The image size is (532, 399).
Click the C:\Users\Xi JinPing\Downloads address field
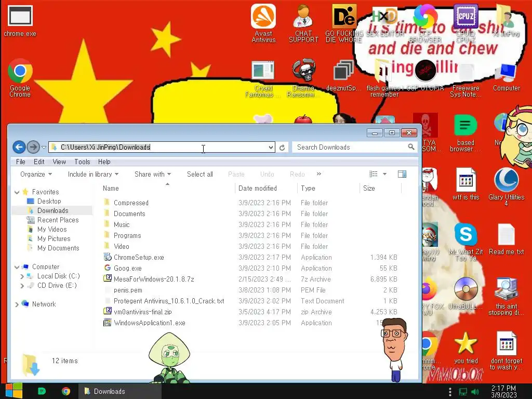(x=162, y=147)
